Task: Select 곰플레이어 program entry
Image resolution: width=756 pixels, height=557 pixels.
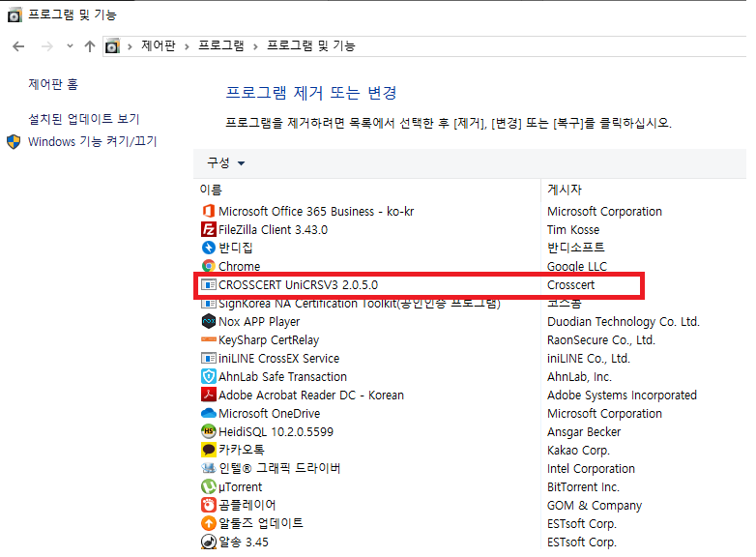Action: pos(247,505)
